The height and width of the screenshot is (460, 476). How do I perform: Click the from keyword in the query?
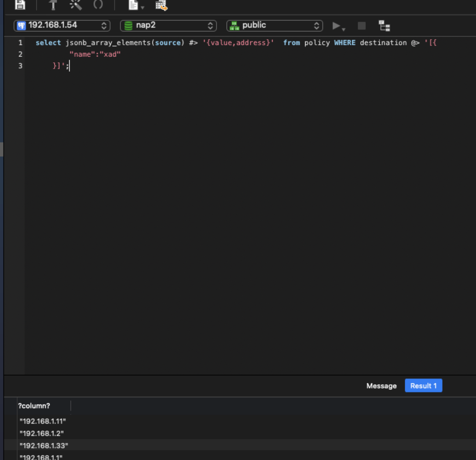click(x=291, y=43)
